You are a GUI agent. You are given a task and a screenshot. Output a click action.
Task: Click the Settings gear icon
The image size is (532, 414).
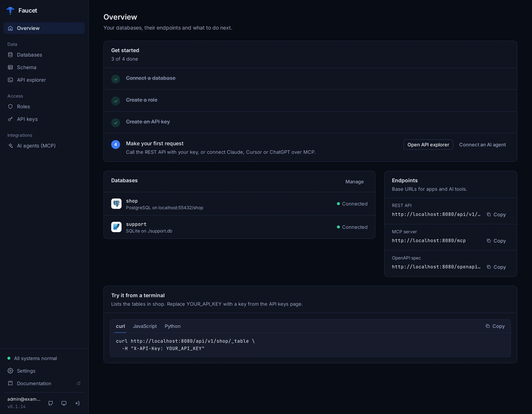click(10, 371)
